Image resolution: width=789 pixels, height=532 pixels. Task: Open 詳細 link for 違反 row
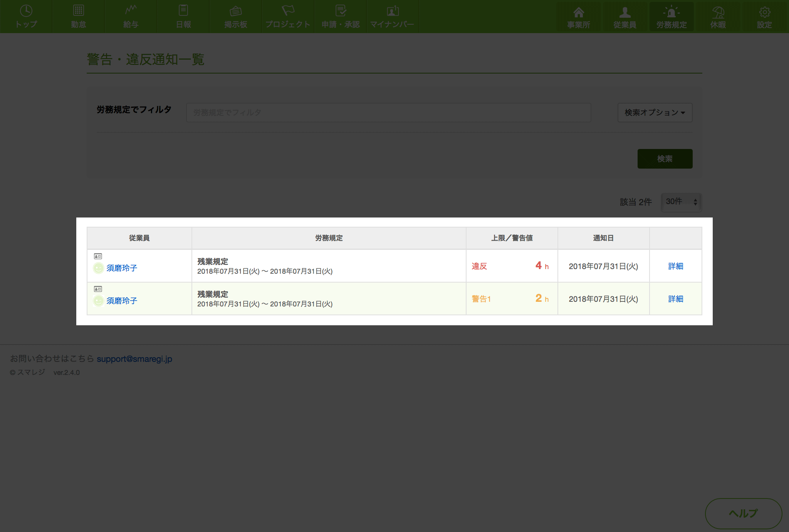pos(676,266)
